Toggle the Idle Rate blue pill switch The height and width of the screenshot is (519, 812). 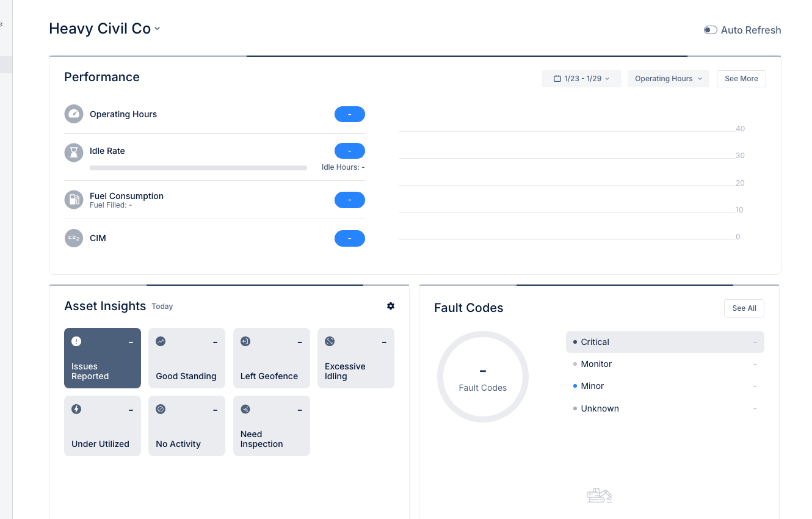click(x=349, y=151)
